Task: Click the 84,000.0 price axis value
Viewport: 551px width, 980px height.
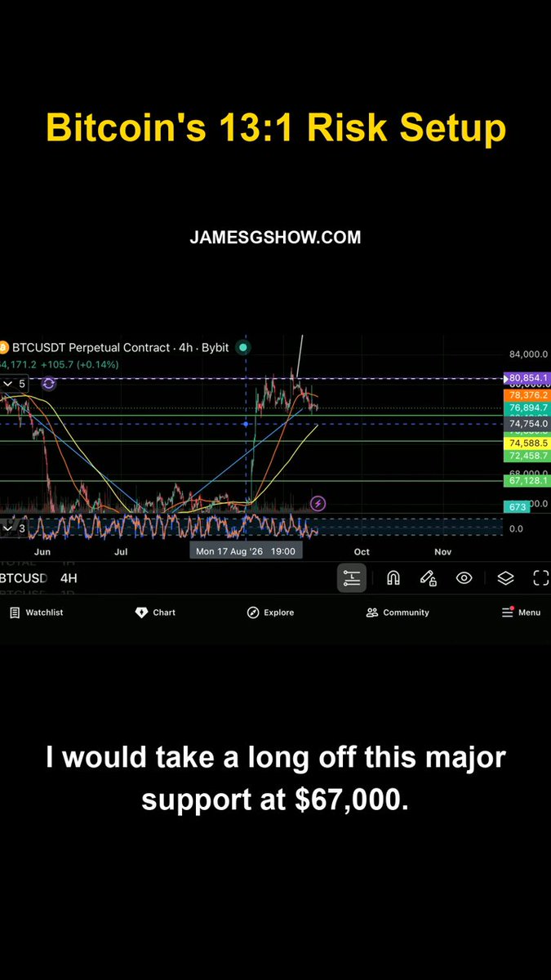Action: tap(528, 354)
